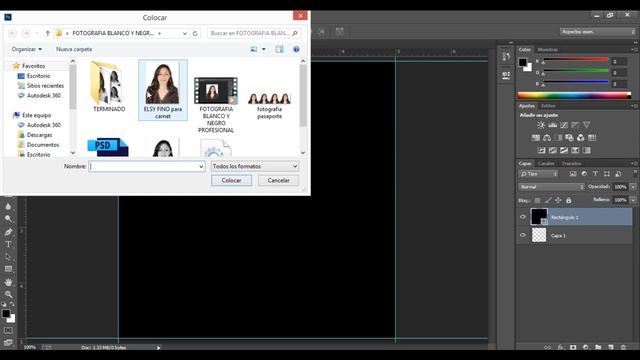Add a Color Balance adjustment
640x360 pixels.
coord(547,138)
